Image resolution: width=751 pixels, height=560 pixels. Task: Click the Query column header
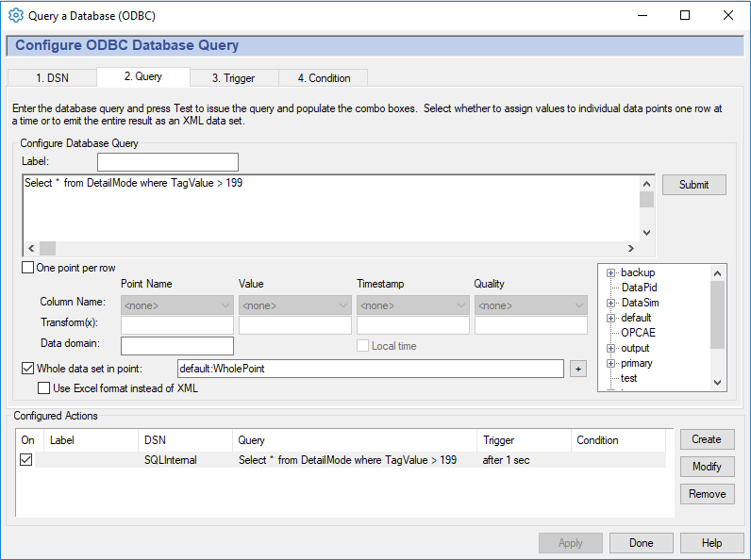click(x=355, y=440)
